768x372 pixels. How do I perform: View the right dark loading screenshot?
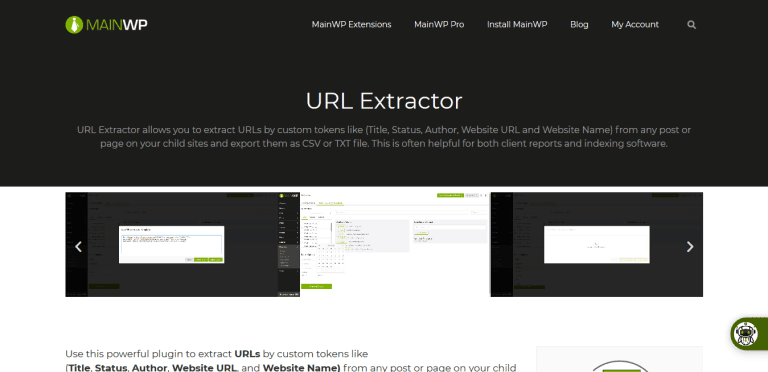597,244
